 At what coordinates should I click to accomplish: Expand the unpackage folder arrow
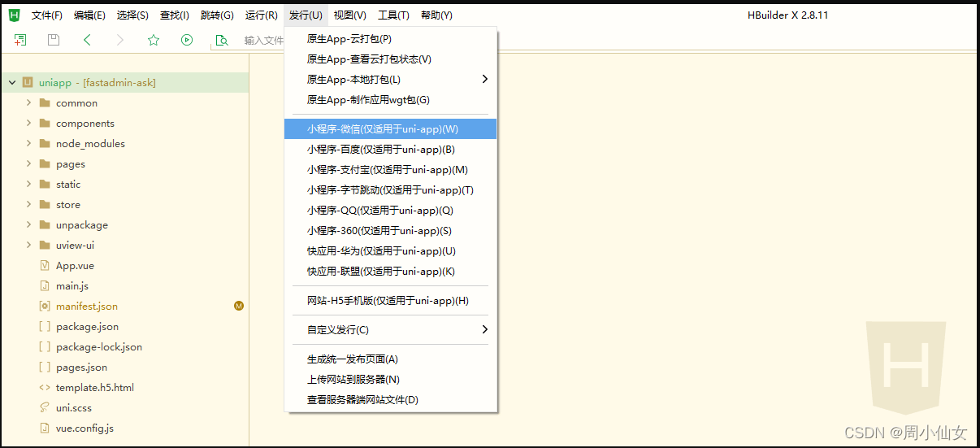[x=28, y=225]
